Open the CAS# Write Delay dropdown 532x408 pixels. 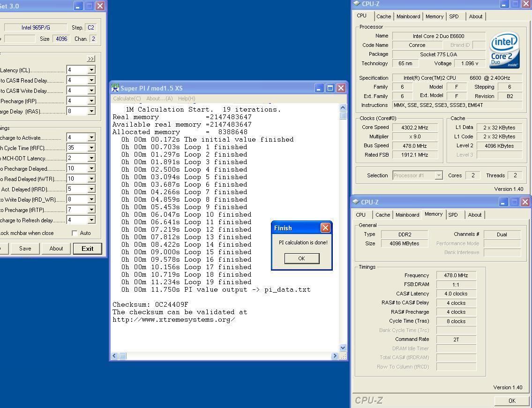[x=91, y=91]
